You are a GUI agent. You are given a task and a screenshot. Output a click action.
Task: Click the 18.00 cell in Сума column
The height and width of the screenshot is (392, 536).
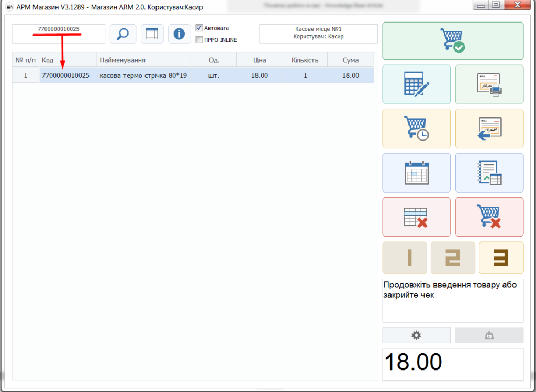[x=351, y=75]
